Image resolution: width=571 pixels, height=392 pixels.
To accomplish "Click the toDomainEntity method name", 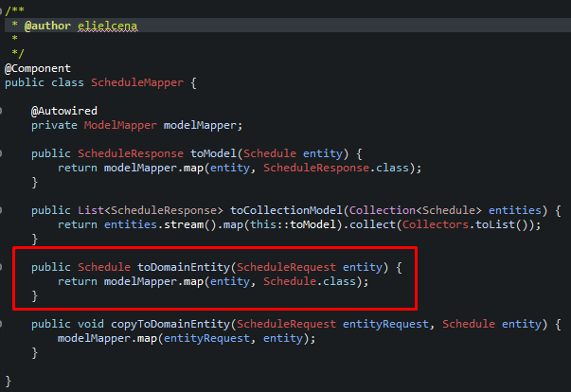I will [x=184, y=267].
